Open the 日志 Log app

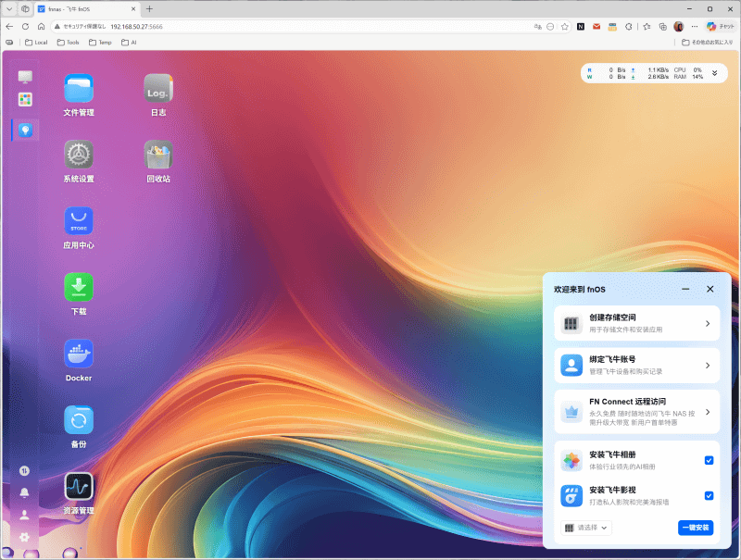[158, 94]
